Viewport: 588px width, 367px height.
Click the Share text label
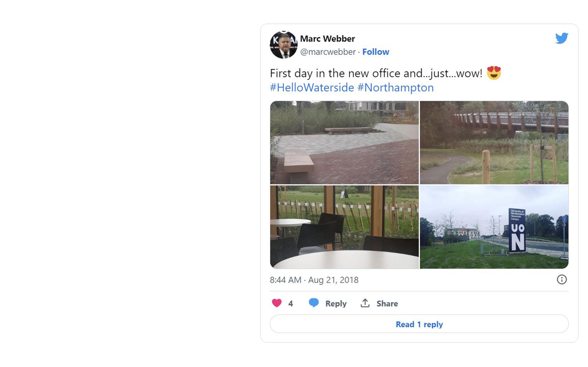click(387, 303)
